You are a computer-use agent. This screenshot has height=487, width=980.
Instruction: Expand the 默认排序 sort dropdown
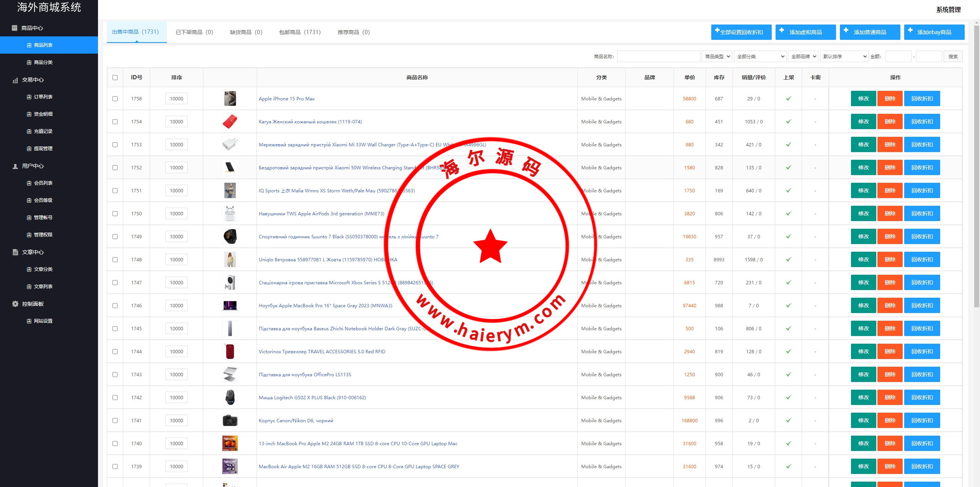(844, 56)
